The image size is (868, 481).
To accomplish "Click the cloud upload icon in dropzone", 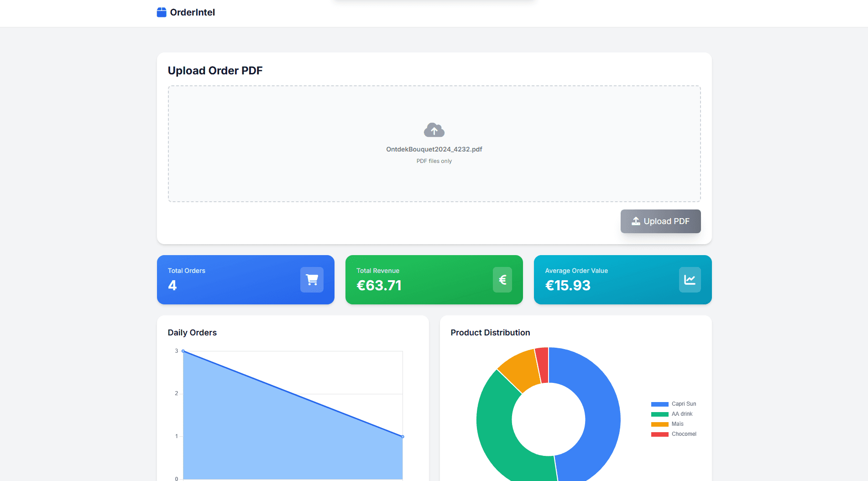I will pos(434,131).
